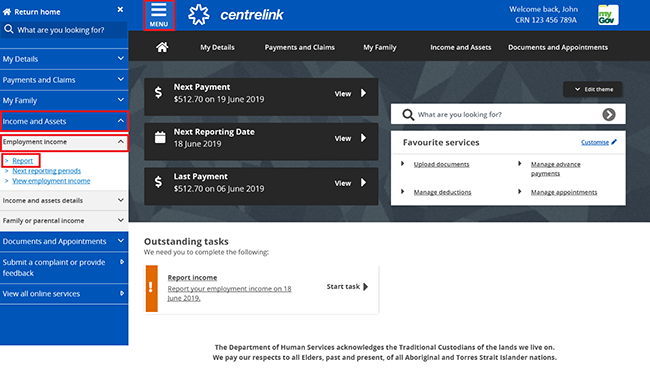The height and width of the screenshot is (376, 650).
Task: Click the magnifier icon in main search box
Action: [408, 115]
